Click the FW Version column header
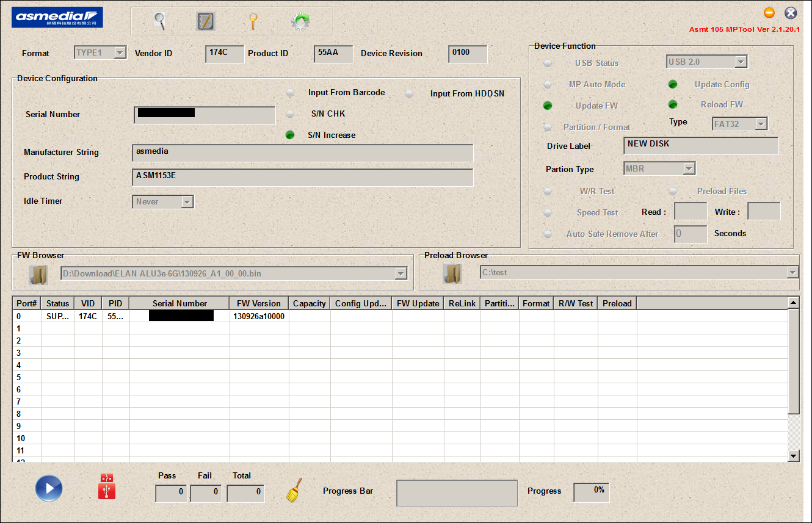The image size is (812, 523). 259,303
